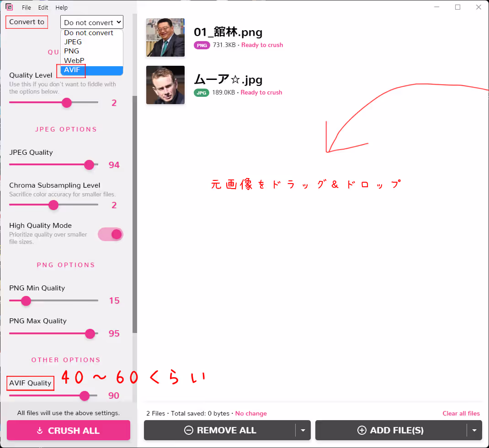This screenshot has height=448, width=489.
Task: Open the Convert to dropdown box
Action: click(92, 22)
